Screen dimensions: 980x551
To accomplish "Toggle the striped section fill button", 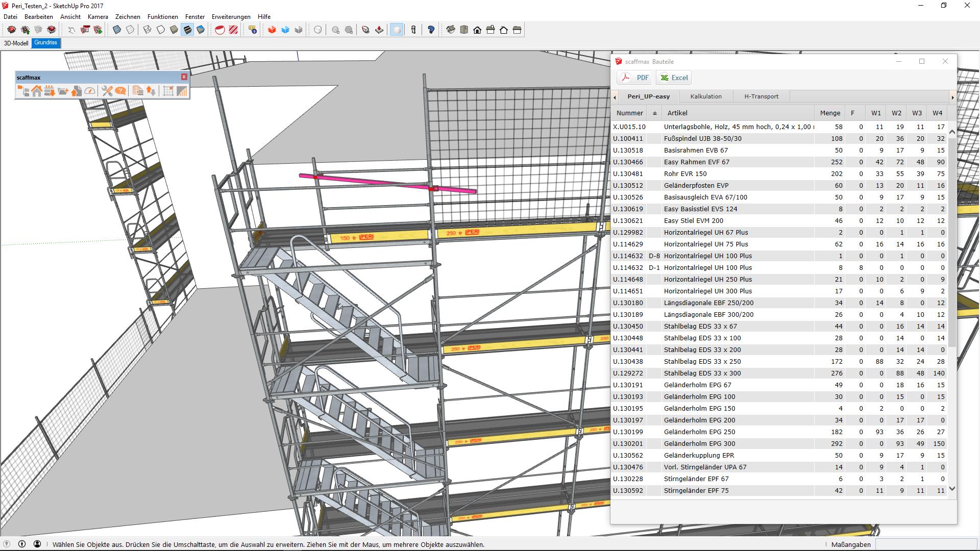I will (x=233, y=30).
